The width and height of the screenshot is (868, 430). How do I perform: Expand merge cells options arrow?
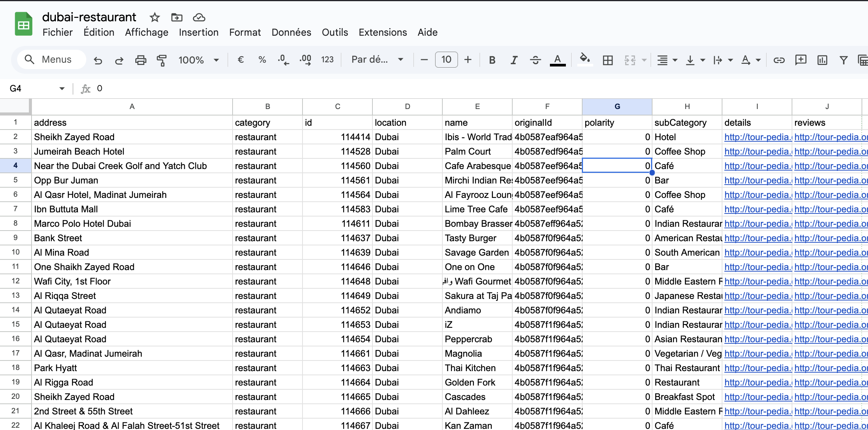(x=644, y=60)
